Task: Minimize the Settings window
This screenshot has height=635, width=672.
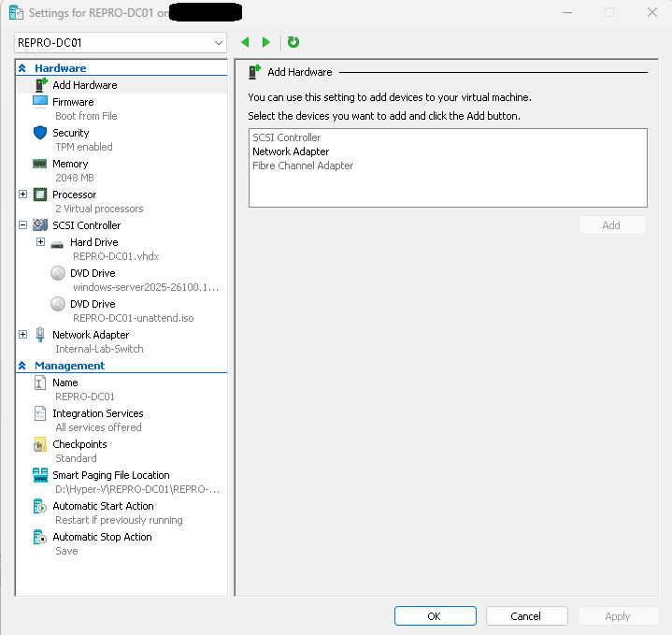Action: 567,12
